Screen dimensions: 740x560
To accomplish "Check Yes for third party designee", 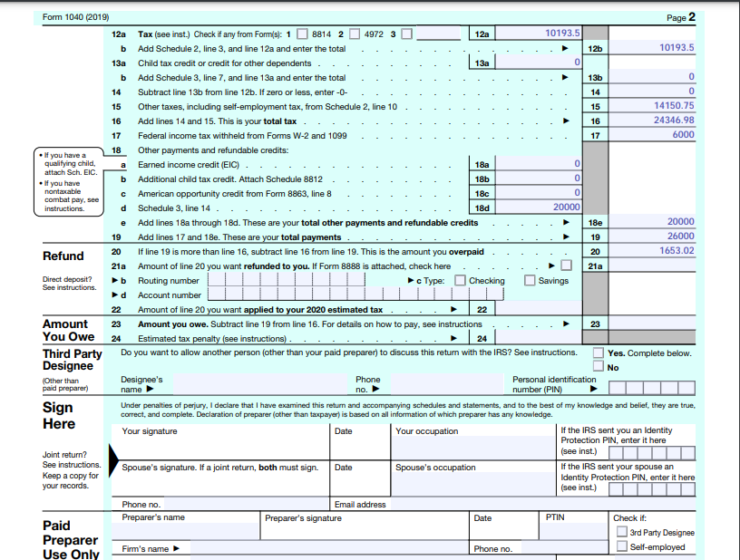I will [599, 352].
